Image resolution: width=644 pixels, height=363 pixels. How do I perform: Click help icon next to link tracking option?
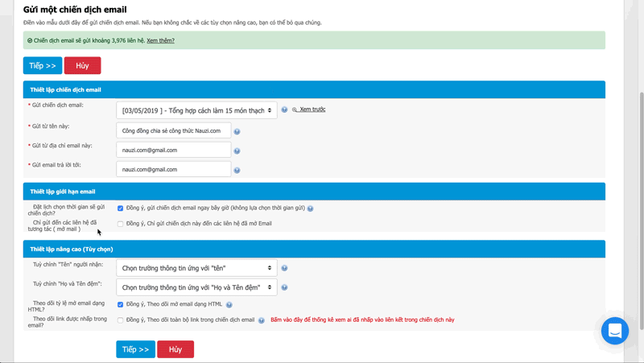pos(262,320)
